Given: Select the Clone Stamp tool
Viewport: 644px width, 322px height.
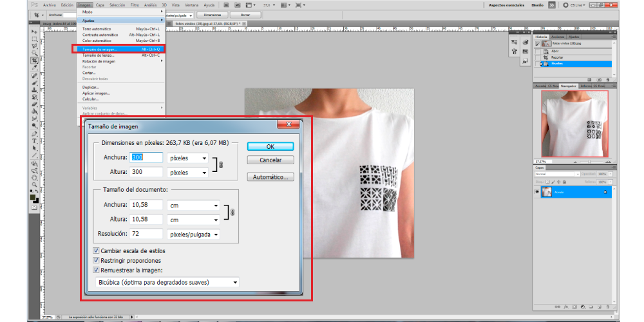Looking at the screenshot, I should [35, 90].
